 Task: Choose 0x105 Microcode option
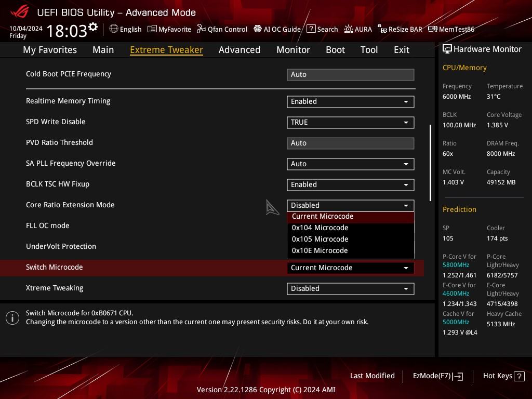tap(351, 239)
